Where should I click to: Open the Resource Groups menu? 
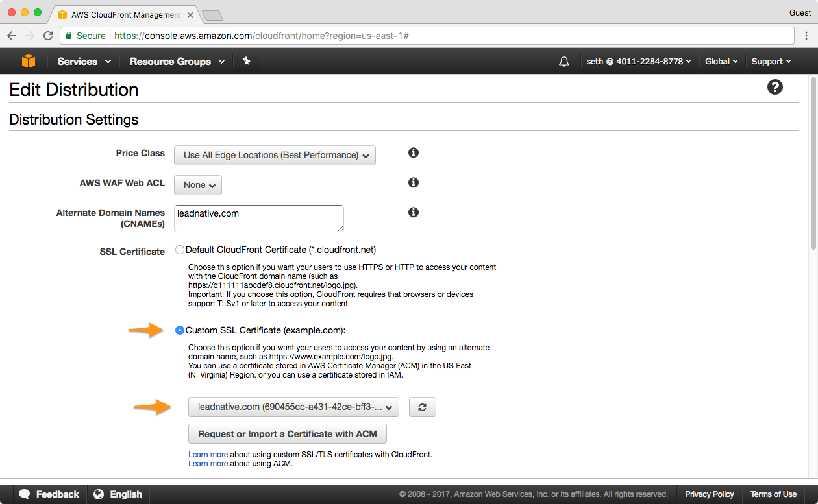tap(177, 61)
